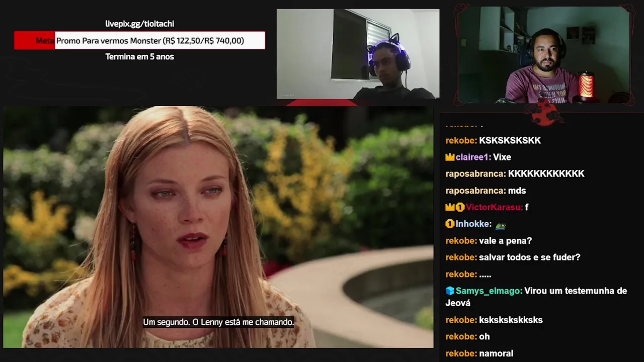This screenshot has width=644, height=362.
Task: Click VictorKarasu's message 'f'
Action: [527, 207]
